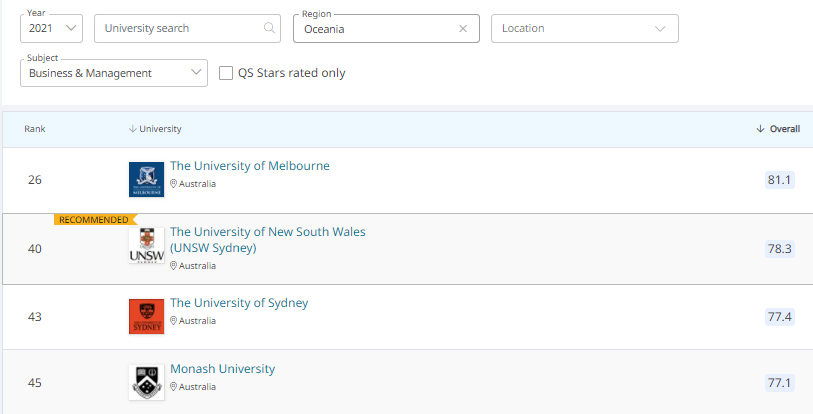Click the Rank column header
The height and width of the screenshot is (414, 813).
click(x=35, y=129)
